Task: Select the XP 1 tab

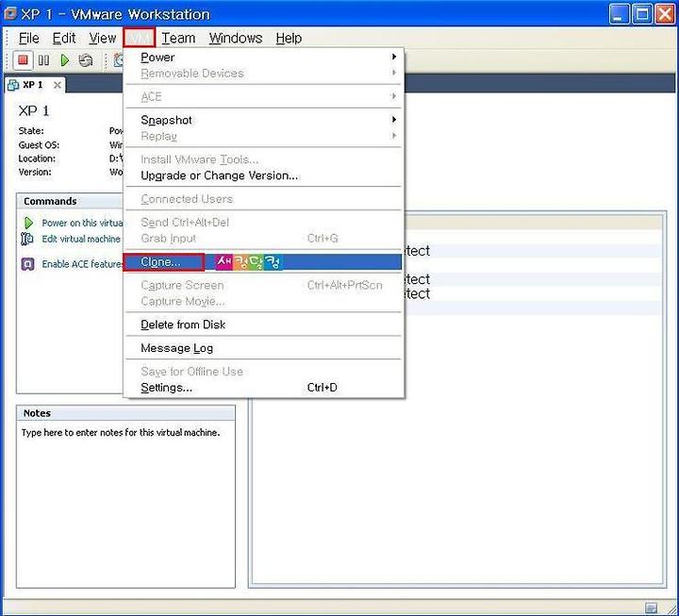Action: pos(34,85)
